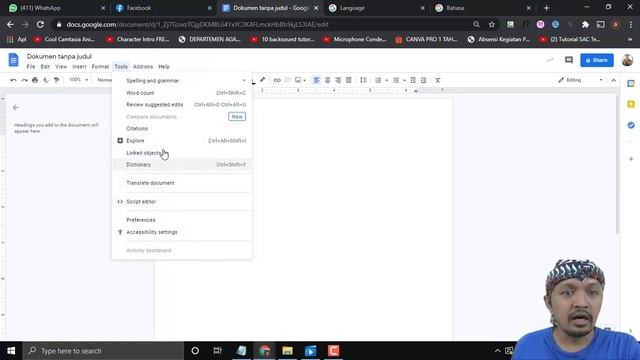Image resolution: width=640 pixels, height=360 pixels.
Task: Open the Editing mode dropdown
Action: pyautogui.click(x=580, y=80)
